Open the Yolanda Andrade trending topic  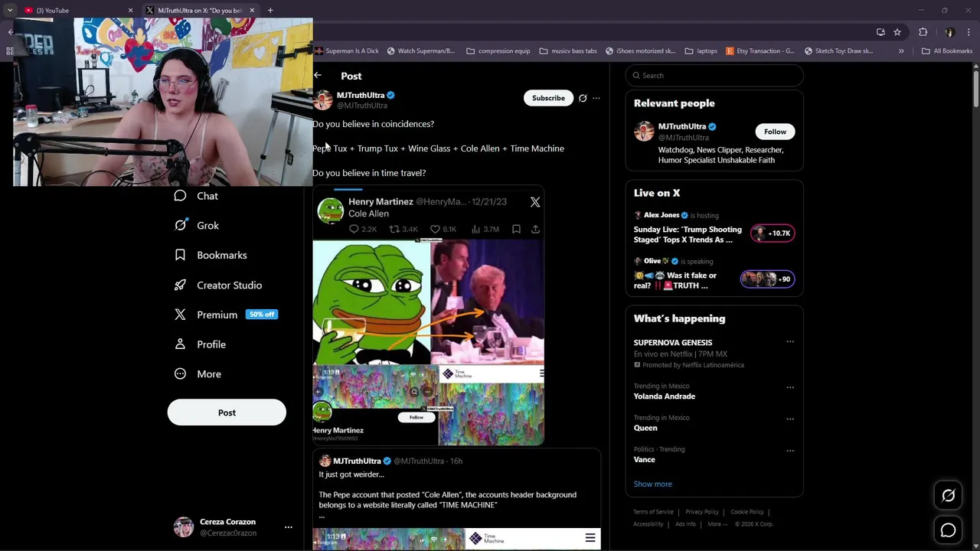[x=664, y=396]
